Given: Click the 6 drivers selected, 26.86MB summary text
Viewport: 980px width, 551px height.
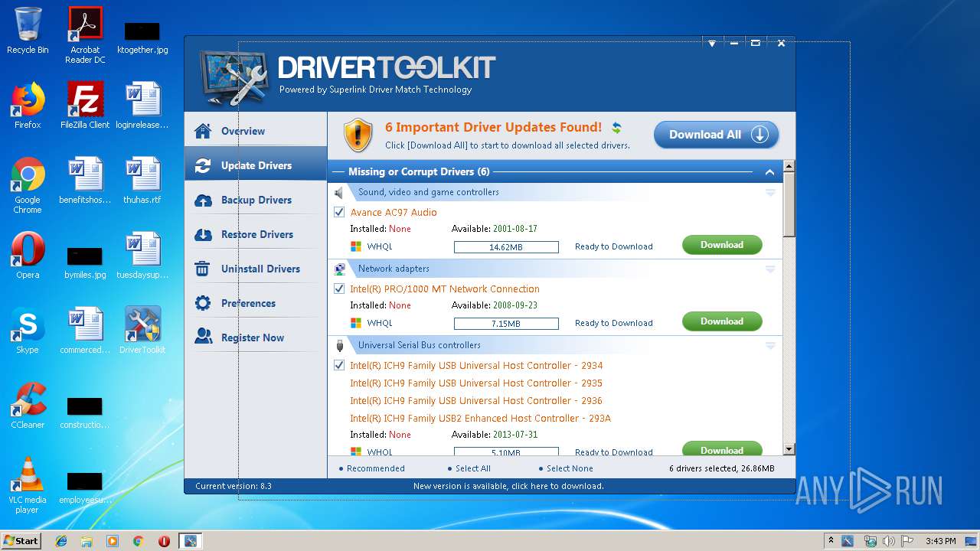Looking at the screenshot, I should click(721, 468).
